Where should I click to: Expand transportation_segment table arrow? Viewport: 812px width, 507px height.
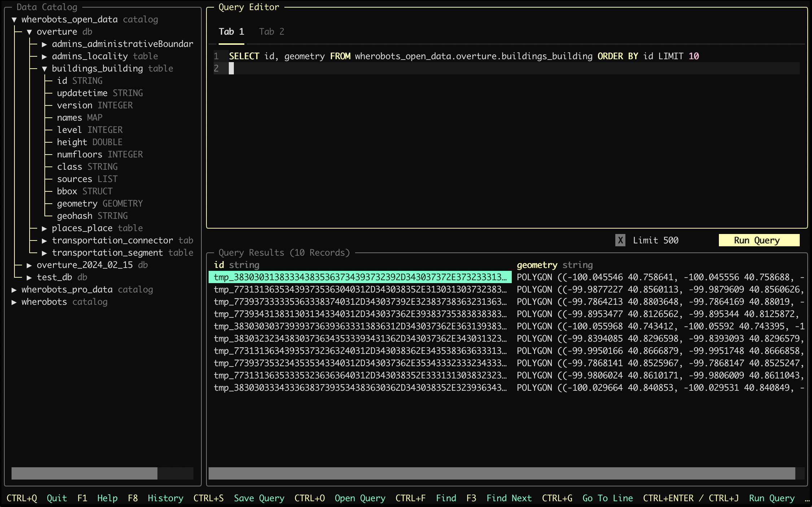tap(44, 253)
